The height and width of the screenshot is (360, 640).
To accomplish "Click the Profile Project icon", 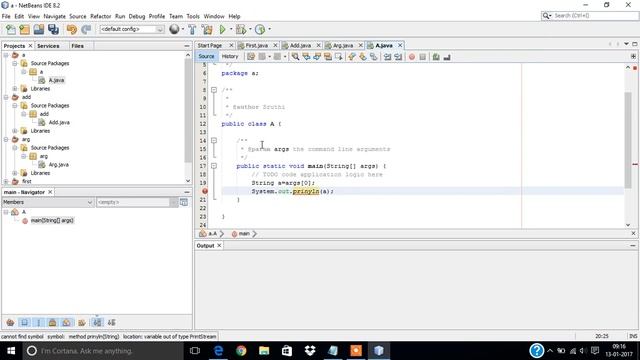I will click(x=260, y=29).
